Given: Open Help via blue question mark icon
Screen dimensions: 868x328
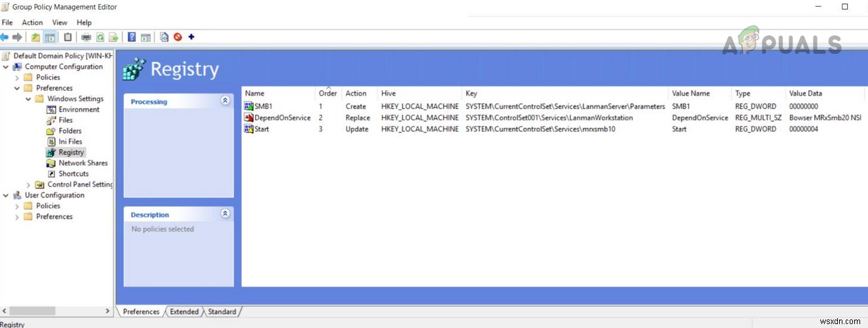Looking at the screenshot, I should point(132,37).
